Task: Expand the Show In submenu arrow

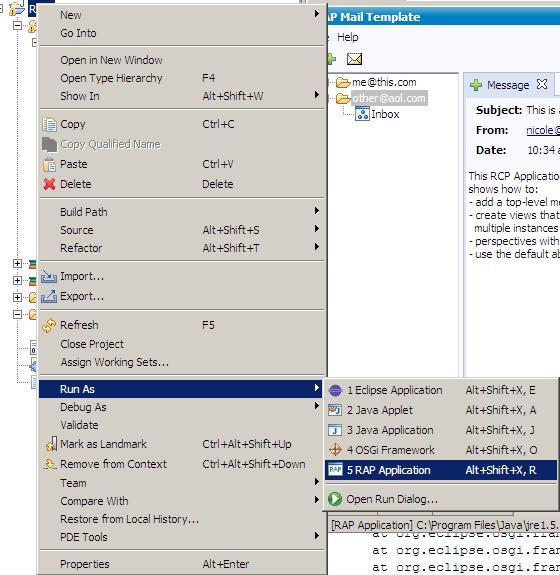Action: [316, 95]
